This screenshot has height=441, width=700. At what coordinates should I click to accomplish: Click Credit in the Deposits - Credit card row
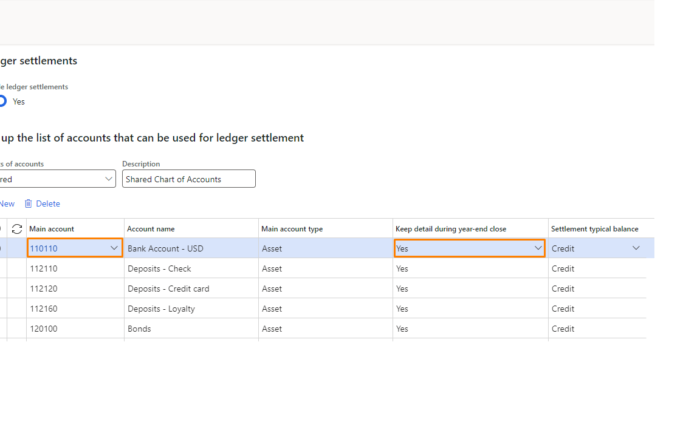click(x=563, y=288)
